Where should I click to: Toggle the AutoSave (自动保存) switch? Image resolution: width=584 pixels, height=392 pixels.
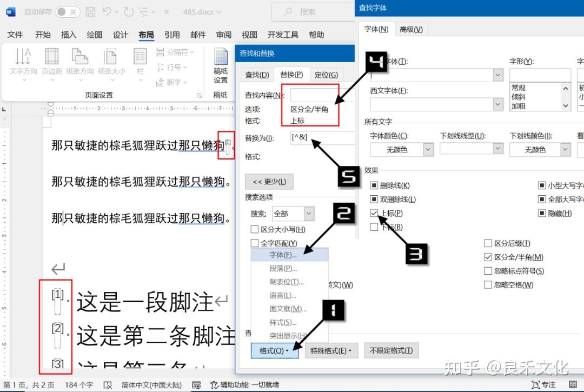(x=68, y=12)
